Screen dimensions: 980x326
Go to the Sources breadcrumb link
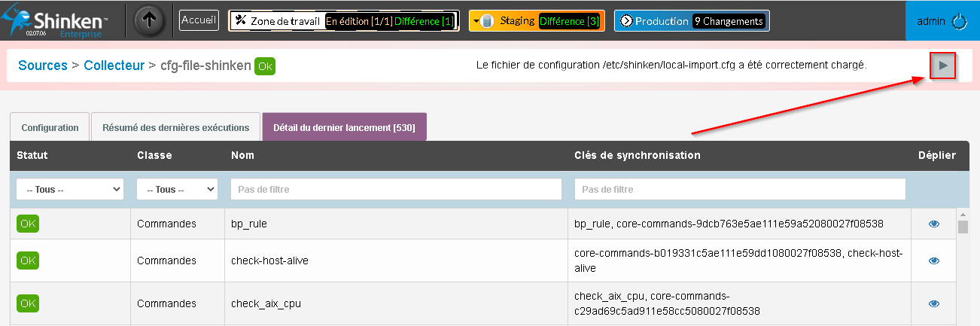point(43,66)
